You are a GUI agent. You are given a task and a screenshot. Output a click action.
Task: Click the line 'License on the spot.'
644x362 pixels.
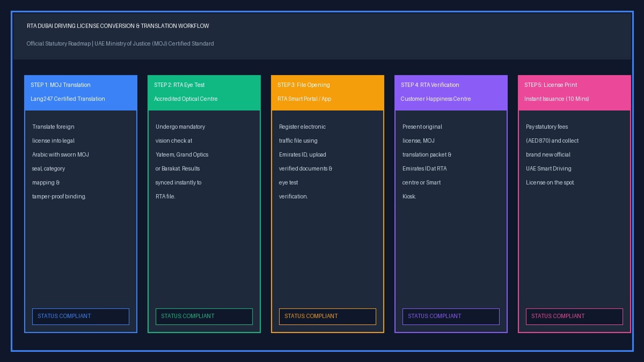pos(550,183)
